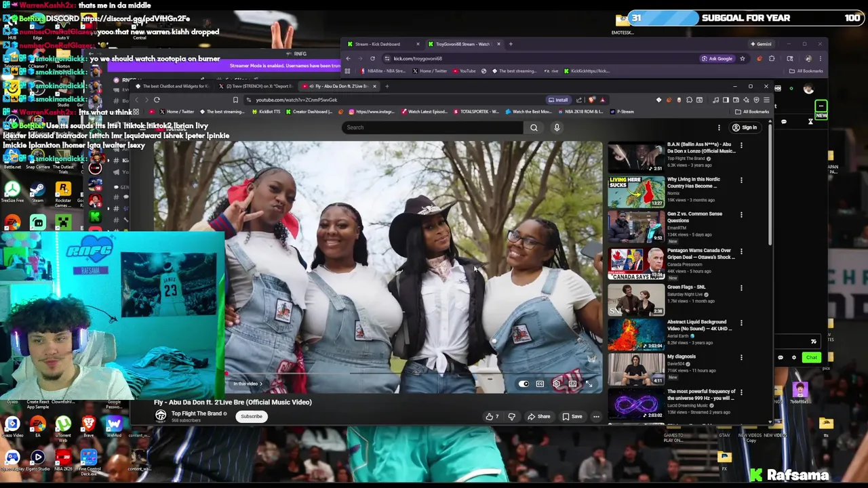Open the My diagnosis video thumbnail
Viewport: 868px width, 488px height.
(636, 369)
